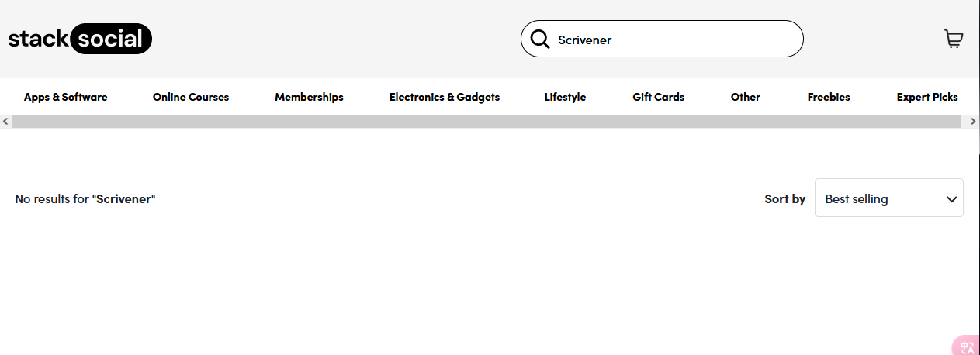
Task: Click the right arrow of category scrollbar
Action: click(973, 122)
